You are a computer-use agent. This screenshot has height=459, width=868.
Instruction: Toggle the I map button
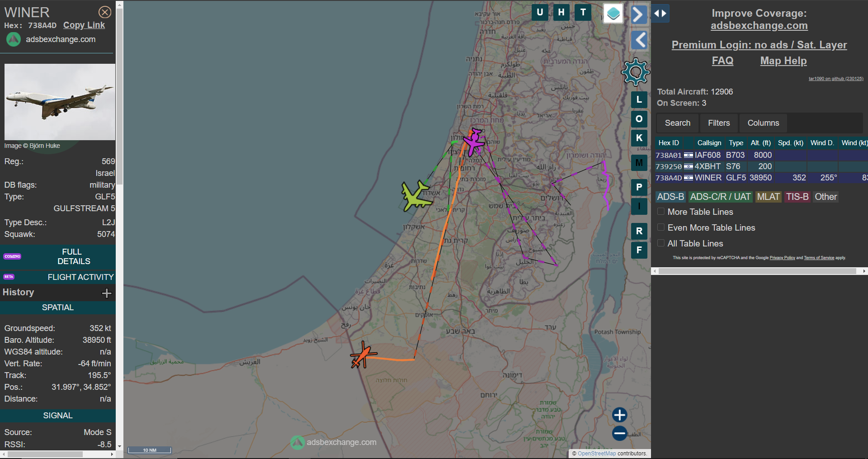[639, 207]
